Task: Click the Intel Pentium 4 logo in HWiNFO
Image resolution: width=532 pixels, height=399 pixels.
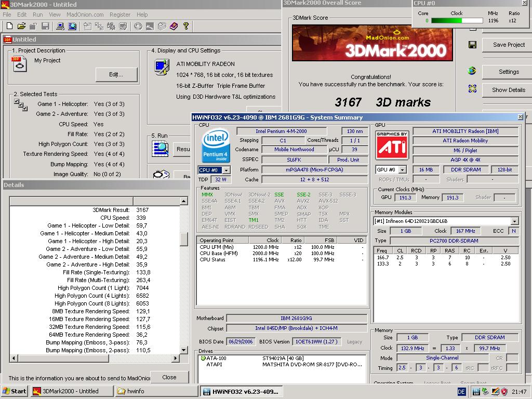Action: [x=216, y=146]
